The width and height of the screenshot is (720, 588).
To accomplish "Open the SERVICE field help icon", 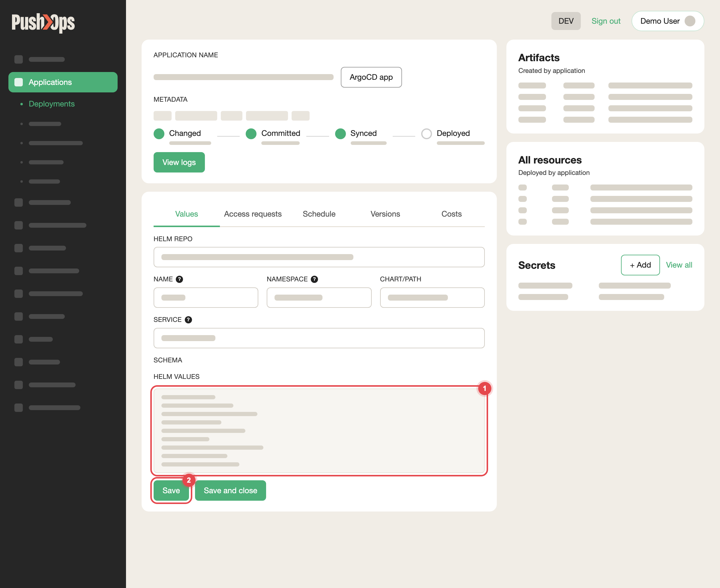I will 188,320.
